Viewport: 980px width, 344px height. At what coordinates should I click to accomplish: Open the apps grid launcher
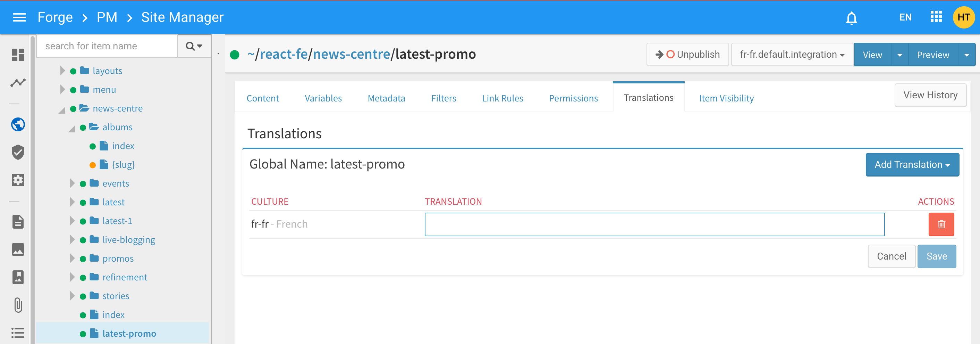click(936, 17)
